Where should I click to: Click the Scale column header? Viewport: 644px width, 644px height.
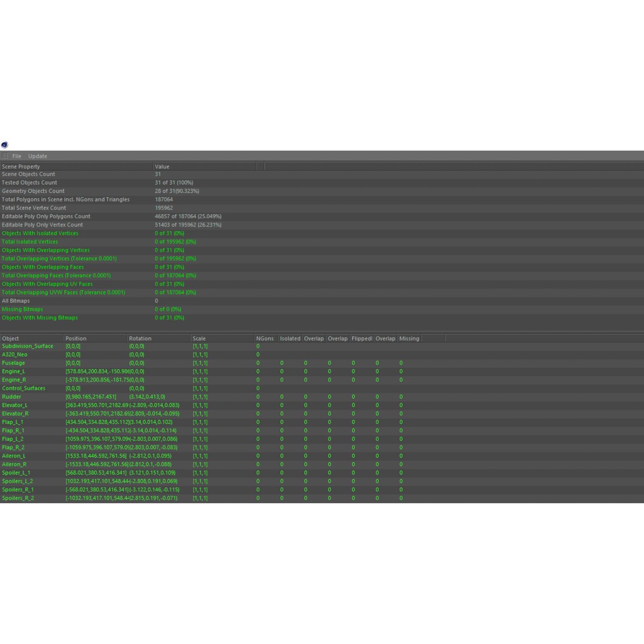click(222, 339)
